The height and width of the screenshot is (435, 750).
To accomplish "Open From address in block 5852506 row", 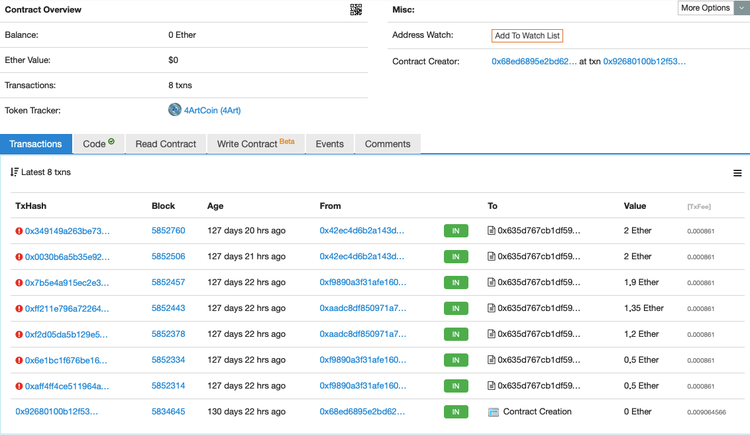I will [x=362, y=257].
